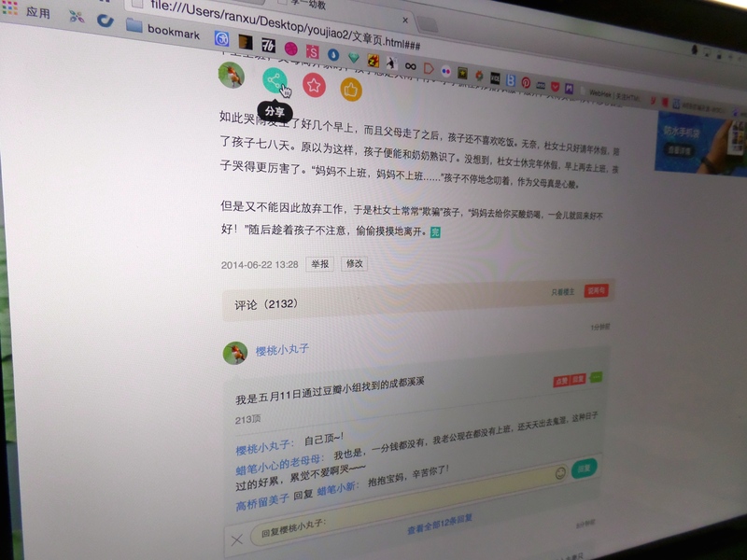Click the colorful pinwheel bookmark icon
This screenshot has width=747, height=560.
click(77, 17)
